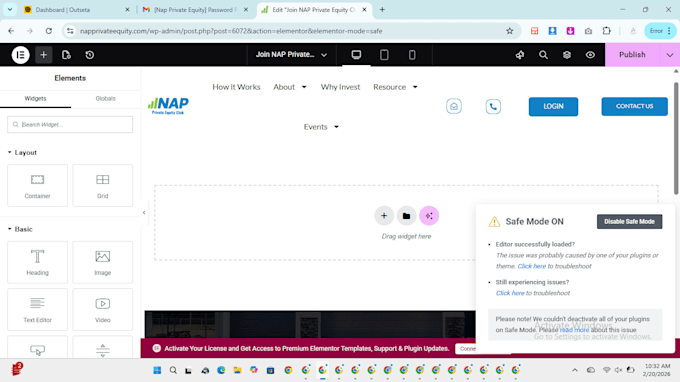Image resolution: width=680 pixels, height=382 pixels.
Task: Open template library folder icon
Action: [406, 216]
